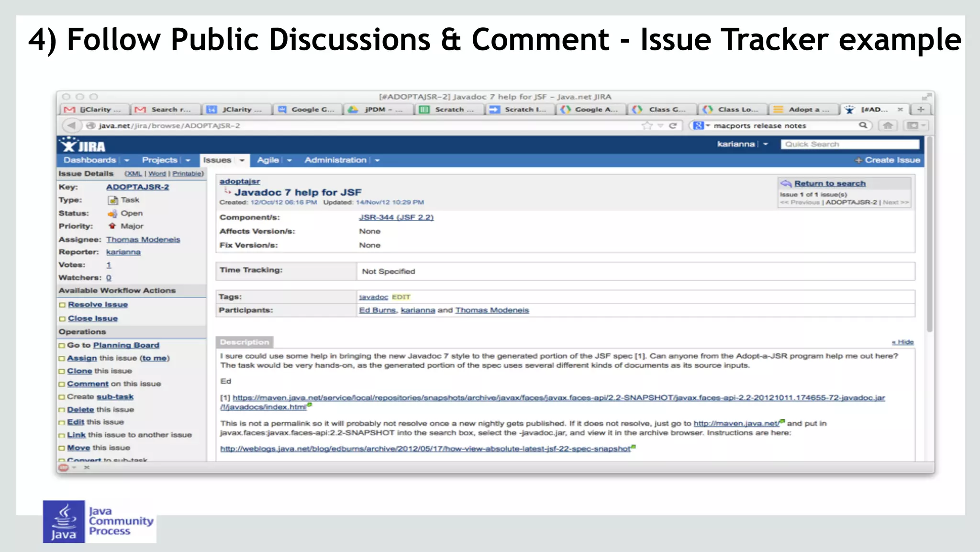Click the browser back arrow button

[71, 125]
